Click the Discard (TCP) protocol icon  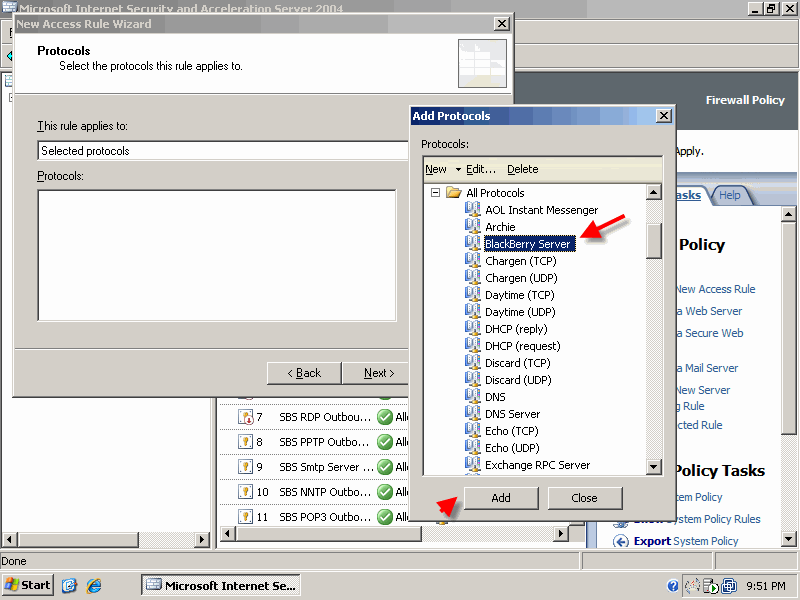click(472, 362)
